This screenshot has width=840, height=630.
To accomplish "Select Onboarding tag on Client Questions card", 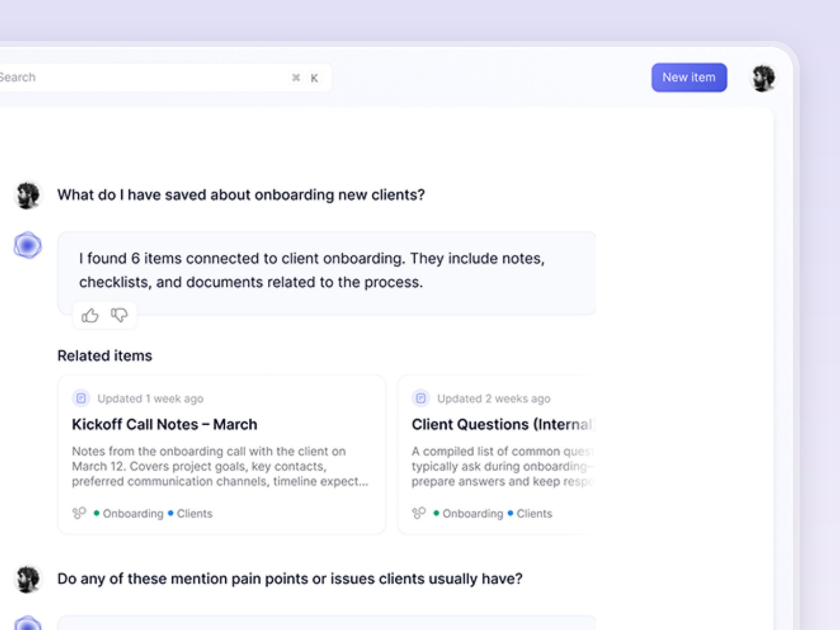I will pos(468,513).
